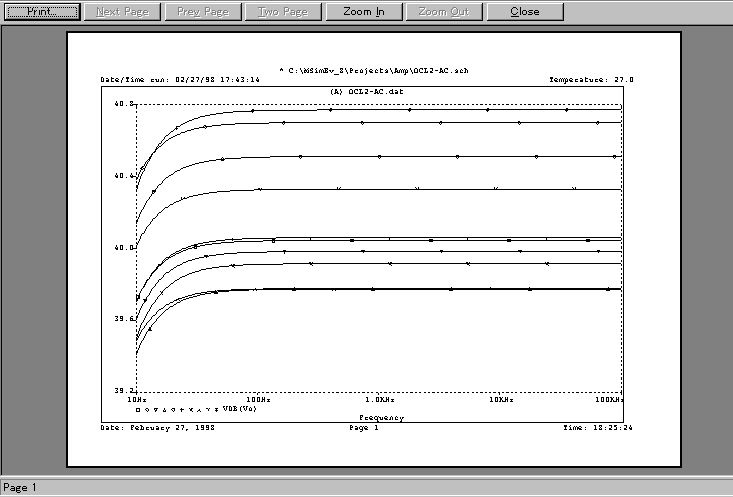733x497 pixels.
Task: Click the Print... button
Action: [40, 12]
